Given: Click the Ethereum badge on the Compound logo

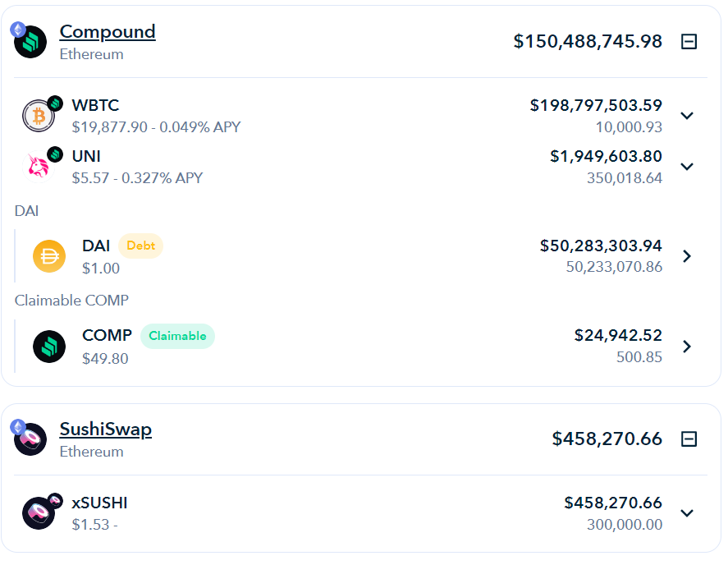Looking at the screenshot, I should click(x=18, y=30).
